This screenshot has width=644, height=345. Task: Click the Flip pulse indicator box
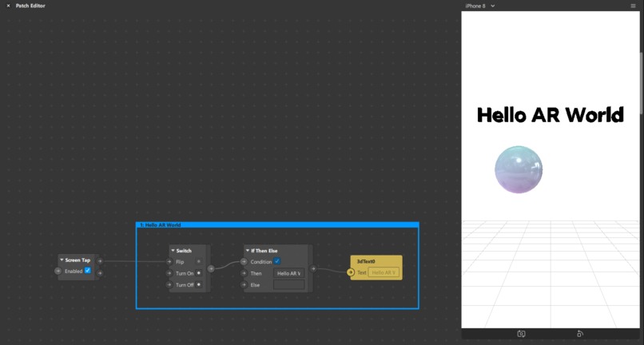[199, 262]
